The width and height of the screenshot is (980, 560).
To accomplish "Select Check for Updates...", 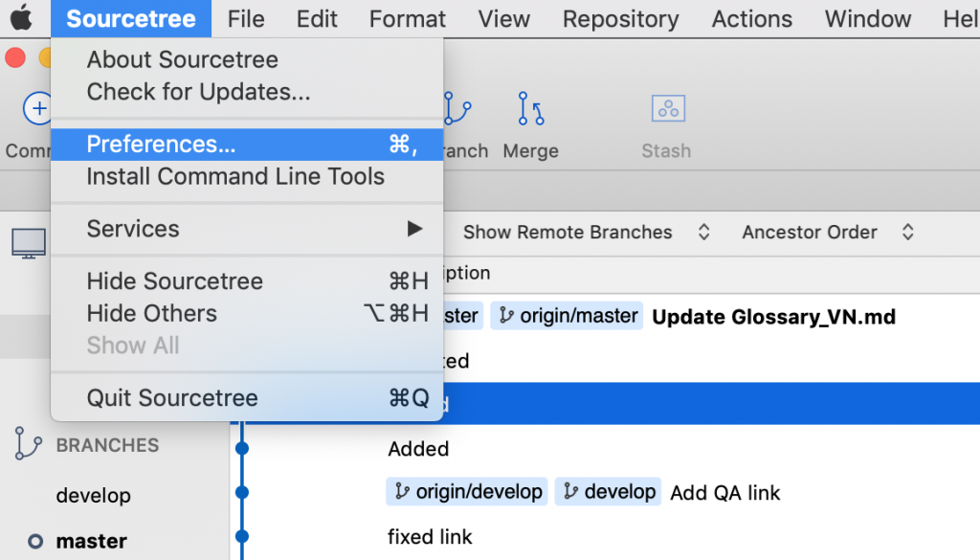I will pyautogui.click(x=247, y=92).
